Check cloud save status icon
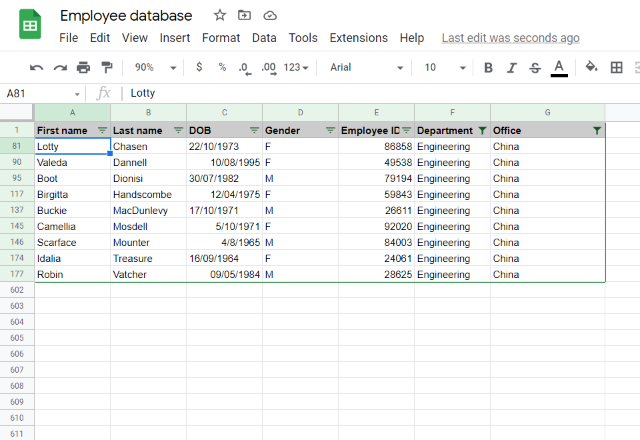 [x=270, y=16]
